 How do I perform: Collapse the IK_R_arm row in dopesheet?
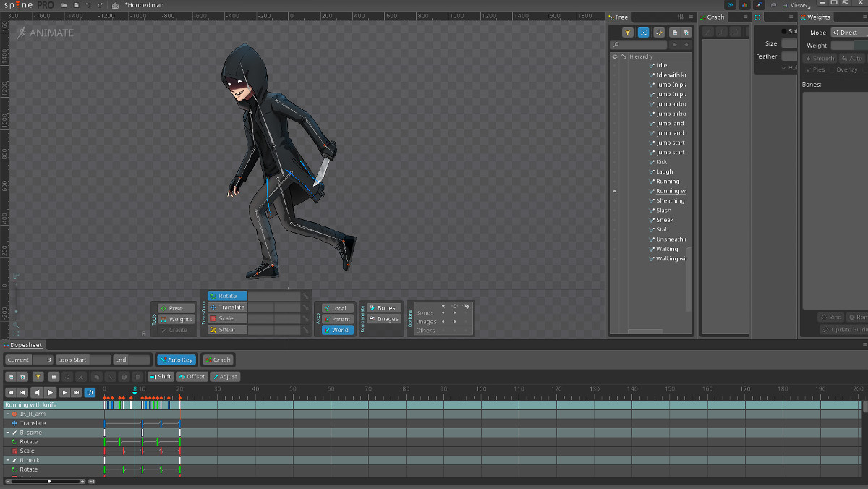click(7, 414)
